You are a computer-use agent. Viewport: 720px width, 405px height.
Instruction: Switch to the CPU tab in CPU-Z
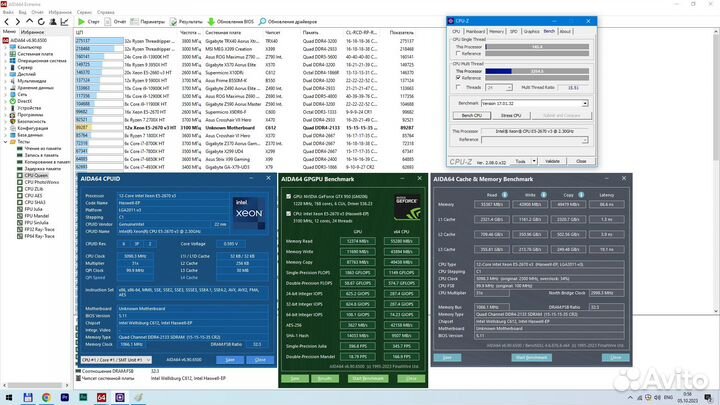coord(456,31)
